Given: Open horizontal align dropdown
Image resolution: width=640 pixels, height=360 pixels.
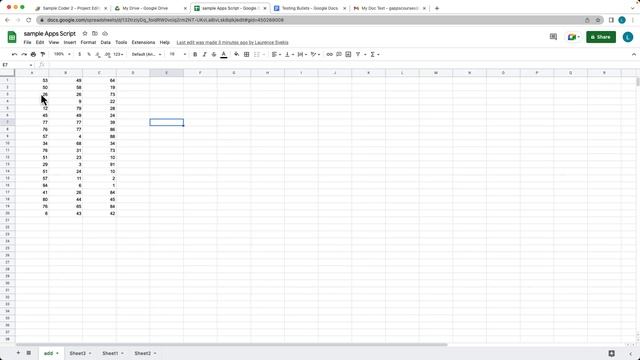Looking at the screenshot, I should coord(276,54).
